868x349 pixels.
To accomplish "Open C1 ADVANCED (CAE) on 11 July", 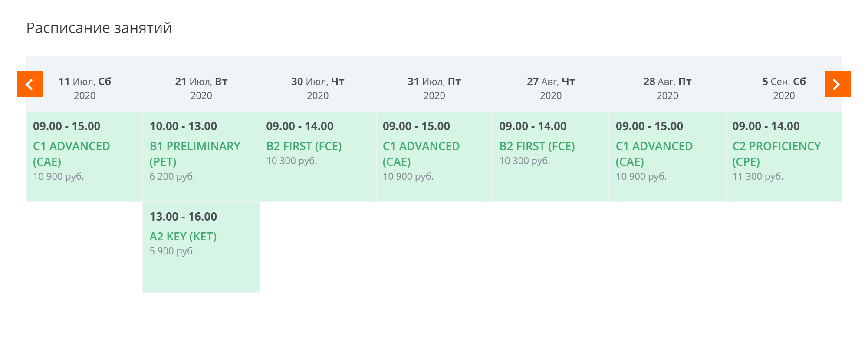I will point(72,154).
